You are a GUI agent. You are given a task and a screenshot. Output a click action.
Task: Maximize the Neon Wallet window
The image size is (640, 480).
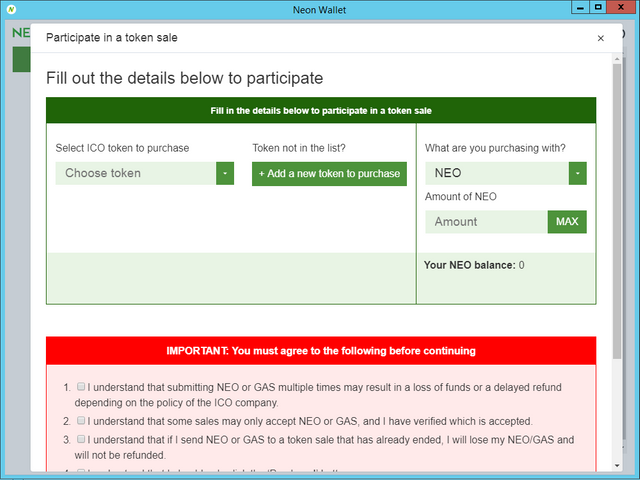click(598, 7)
